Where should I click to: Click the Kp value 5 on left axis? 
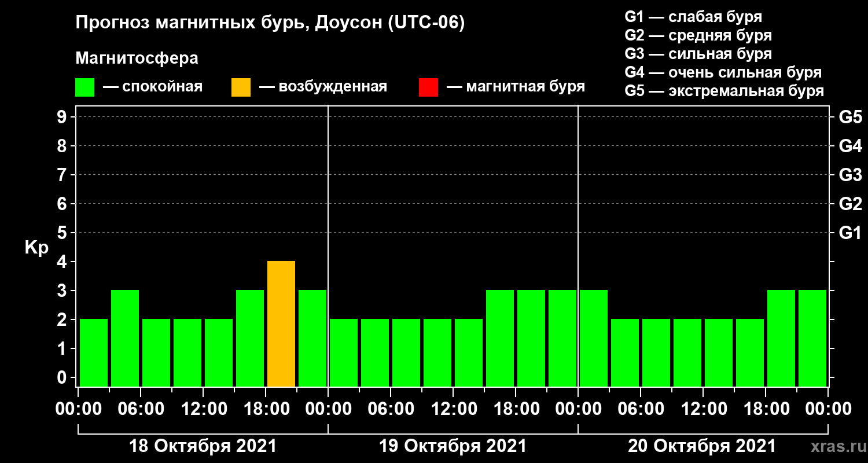(x=63, y=233)
